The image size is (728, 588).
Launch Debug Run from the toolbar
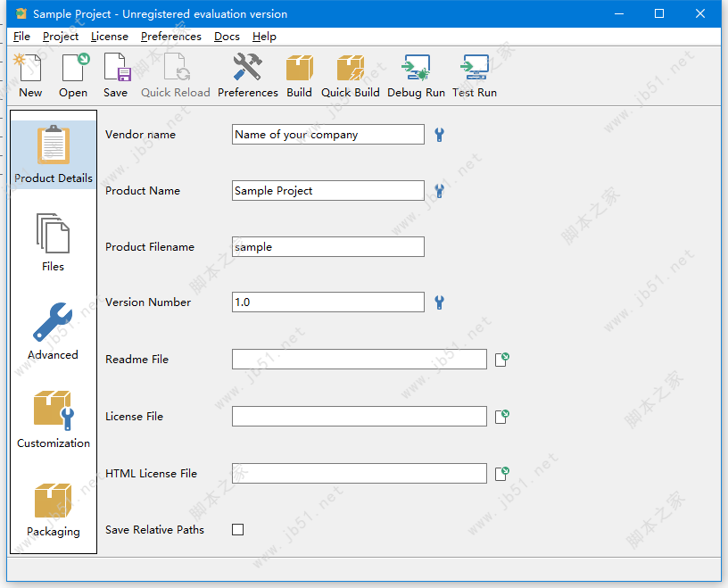(416, 75)
